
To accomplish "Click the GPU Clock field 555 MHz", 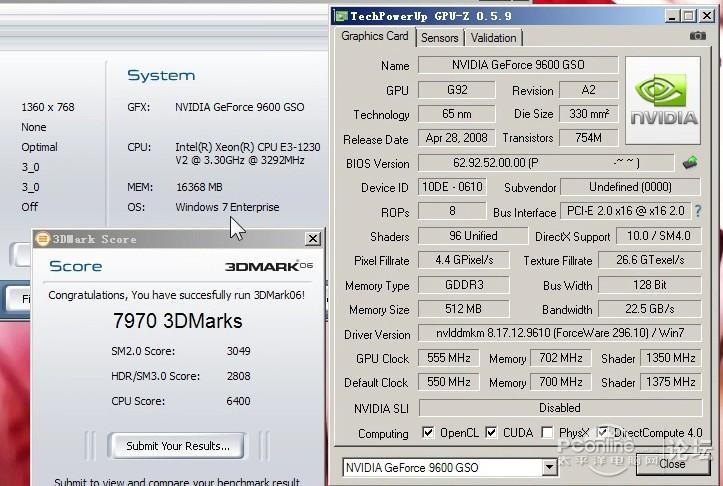I will click(x=448, y=358).
